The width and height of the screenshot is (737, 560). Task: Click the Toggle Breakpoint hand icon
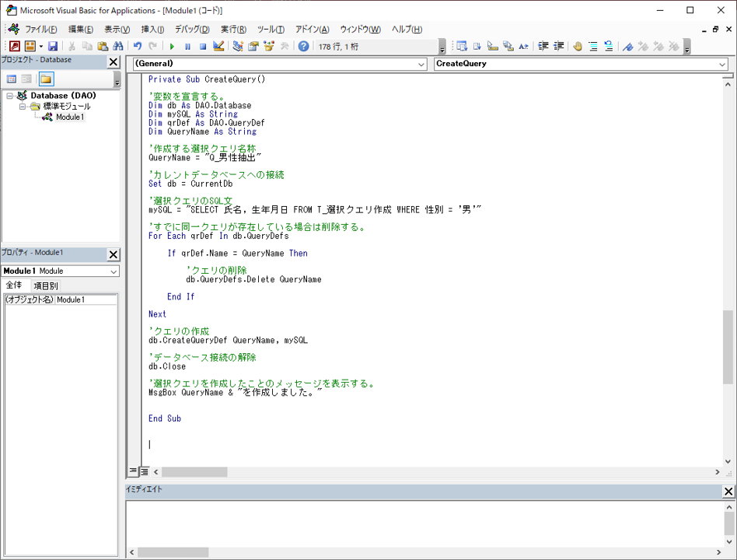pos(578,47)
